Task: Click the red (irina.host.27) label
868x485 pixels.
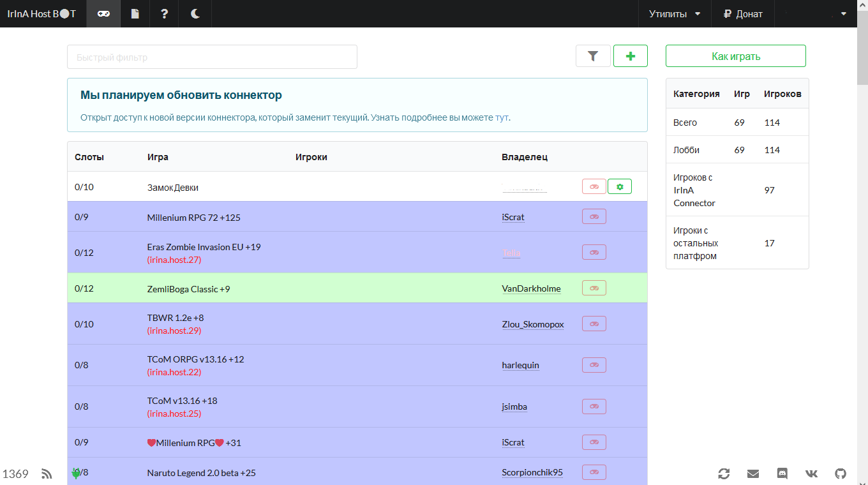Action: [174, 260]
